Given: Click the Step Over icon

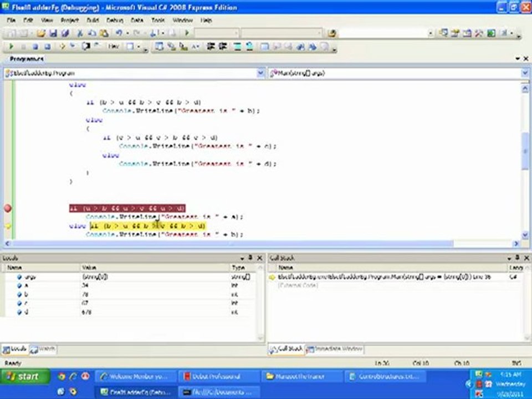Looking at the screenshot, I should click(85, 47).
